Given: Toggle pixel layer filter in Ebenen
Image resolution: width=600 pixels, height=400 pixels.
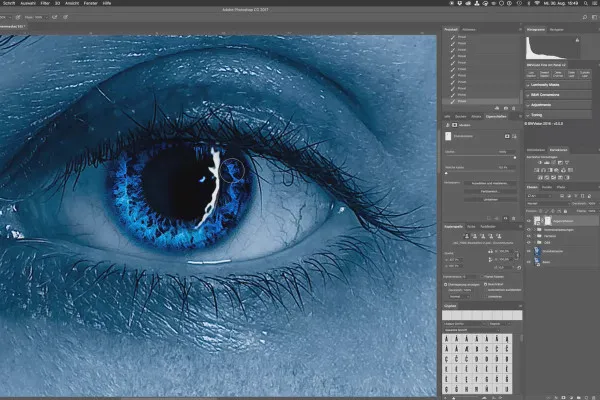Looking at the screenshot, I should tap(562, 196).
